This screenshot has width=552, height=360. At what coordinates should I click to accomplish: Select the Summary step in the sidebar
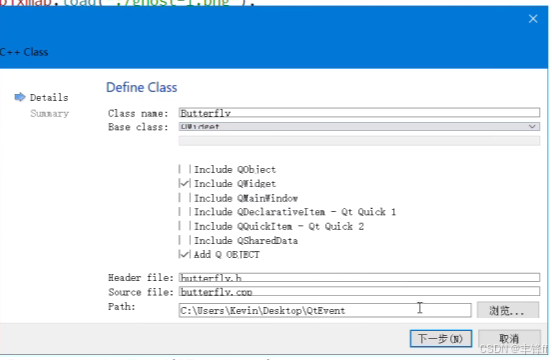(50, 113)
